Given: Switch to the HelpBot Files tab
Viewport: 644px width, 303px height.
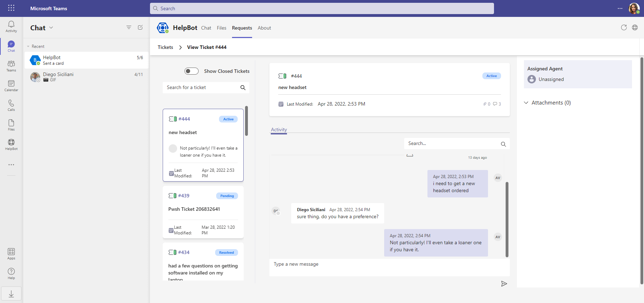Looking at the screenshot, I should 221,28.
